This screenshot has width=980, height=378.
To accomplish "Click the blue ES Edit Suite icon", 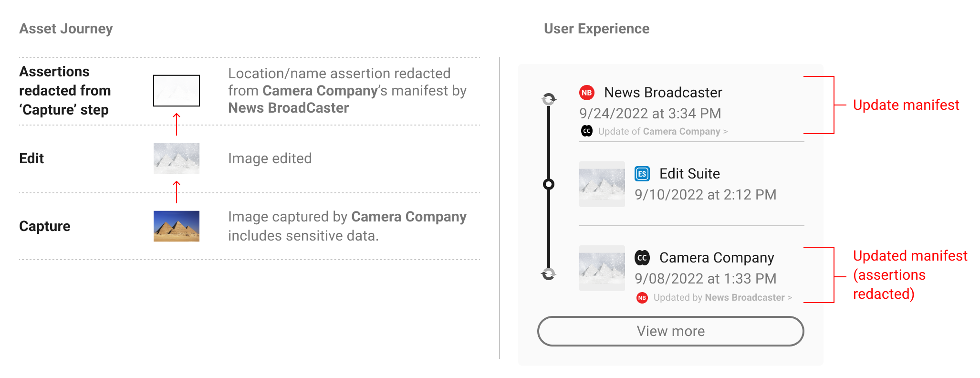I will (642, 174).
